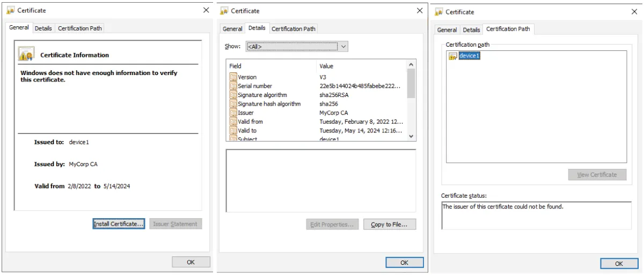Click the Copy to File button

tap(390, 225)
